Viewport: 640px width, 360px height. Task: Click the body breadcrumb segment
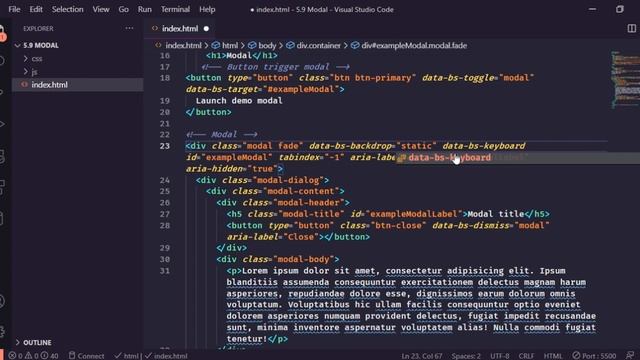click(267, 45)
